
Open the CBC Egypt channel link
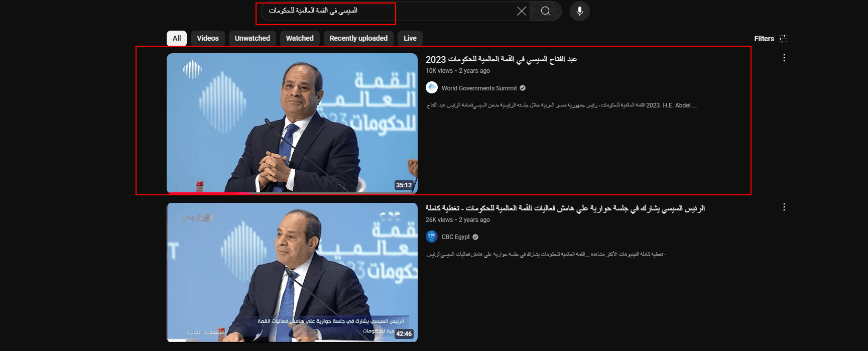click(x=456, y=237)
